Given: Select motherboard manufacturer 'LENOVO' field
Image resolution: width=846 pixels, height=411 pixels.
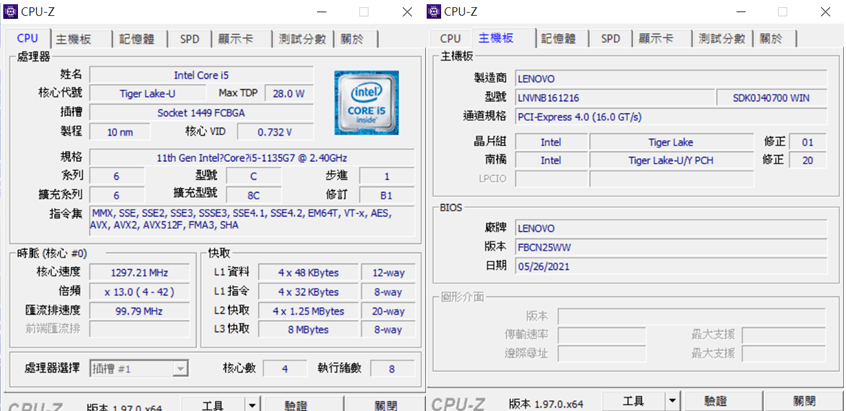Looking at the screenshot, I should [x=671, y=79].
